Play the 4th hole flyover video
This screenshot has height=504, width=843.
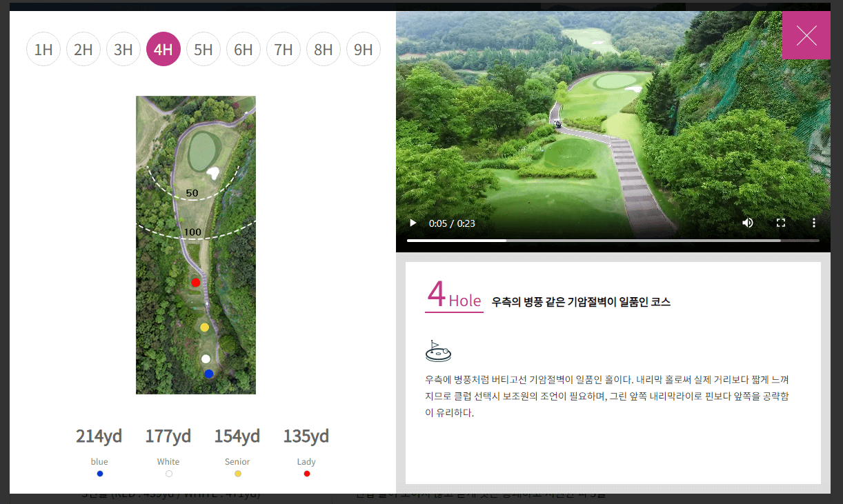[413, 223]
